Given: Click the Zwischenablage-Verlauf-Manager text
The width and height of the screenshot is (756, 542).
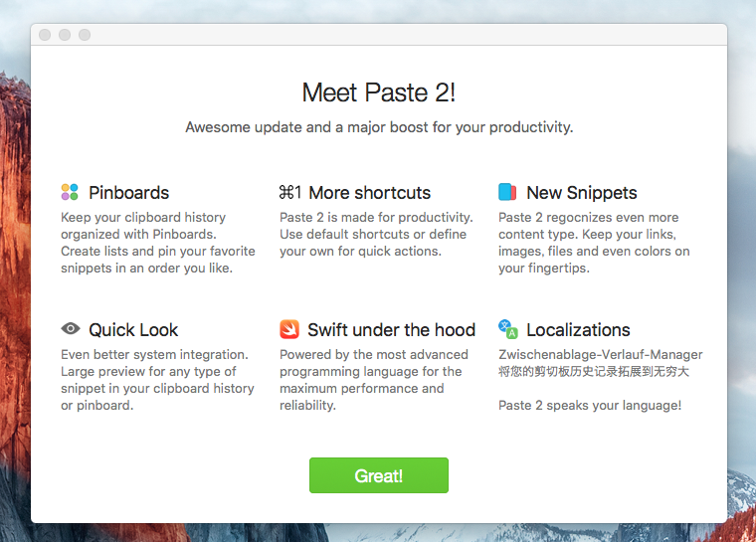Looking at the screenshot, I should [601, 354].
